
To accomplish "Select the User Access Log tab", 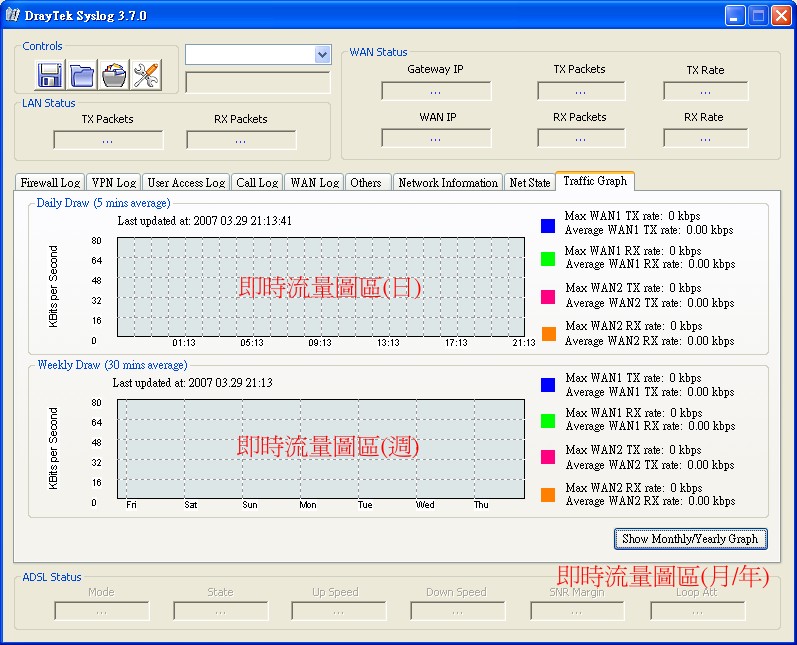I will coord(186,182).
